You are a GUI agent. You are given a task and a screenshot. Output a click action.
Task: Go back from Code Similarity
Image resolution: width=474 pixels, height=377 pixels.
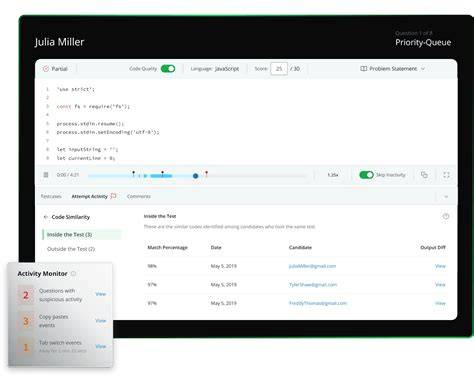click(46, 217)
